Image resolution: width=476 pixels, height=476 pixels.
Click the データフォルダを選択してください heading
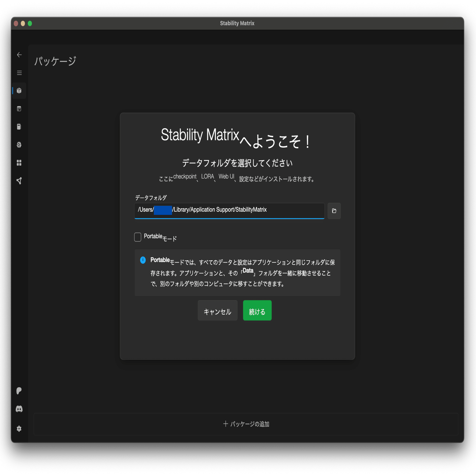click(237, 163)
